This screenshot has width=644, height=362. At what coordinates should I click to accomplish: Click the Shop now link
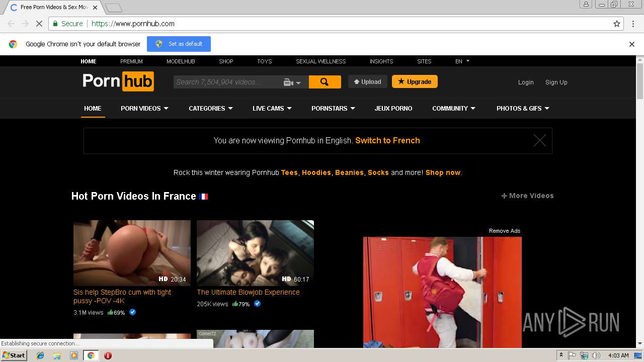[443, 172]
